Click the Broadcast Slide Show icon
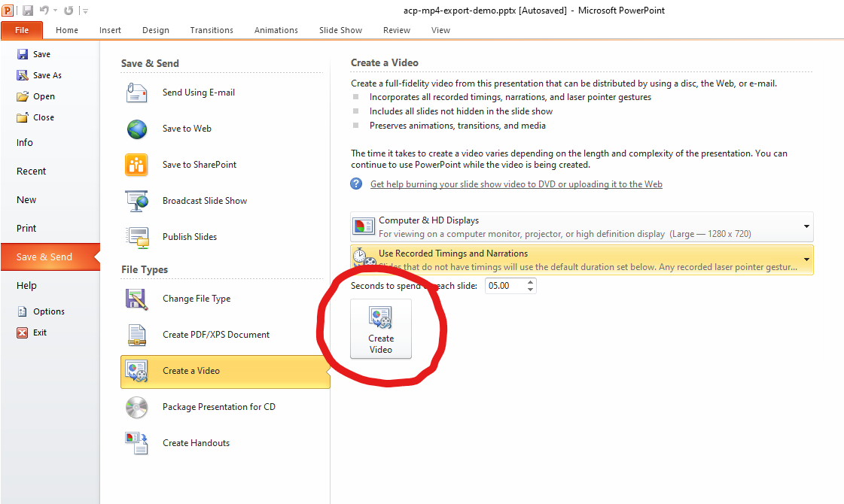The width and height of the screenshot is (844, 504). (137, 201)
